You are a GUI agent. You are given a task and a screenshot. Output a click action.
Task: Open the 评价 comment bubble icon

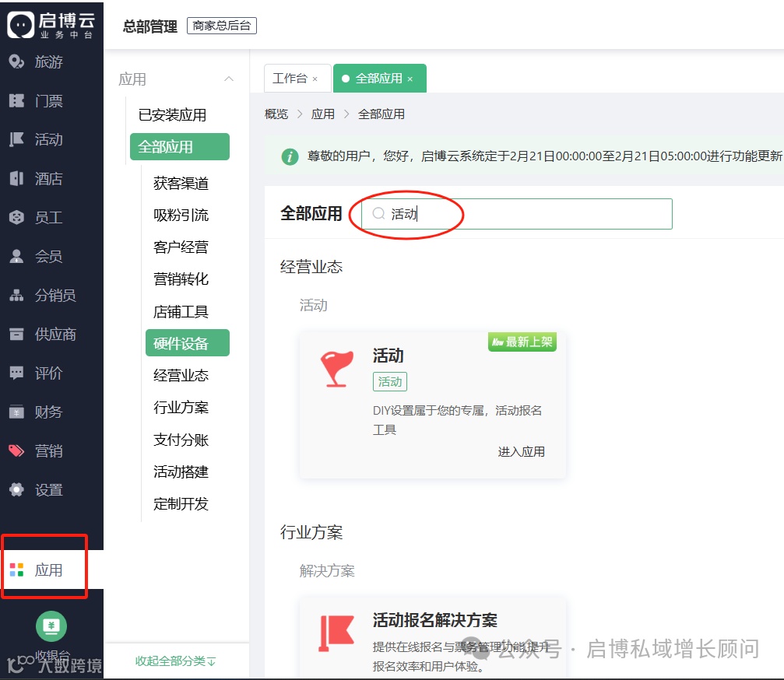pos(16,373)
